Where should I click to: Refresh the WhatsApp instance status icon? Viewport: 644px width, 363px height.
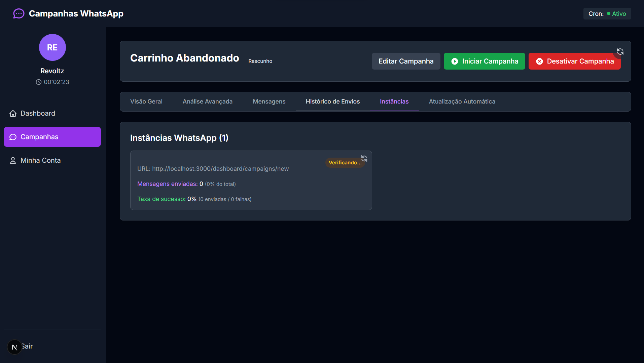pos(364,158)
